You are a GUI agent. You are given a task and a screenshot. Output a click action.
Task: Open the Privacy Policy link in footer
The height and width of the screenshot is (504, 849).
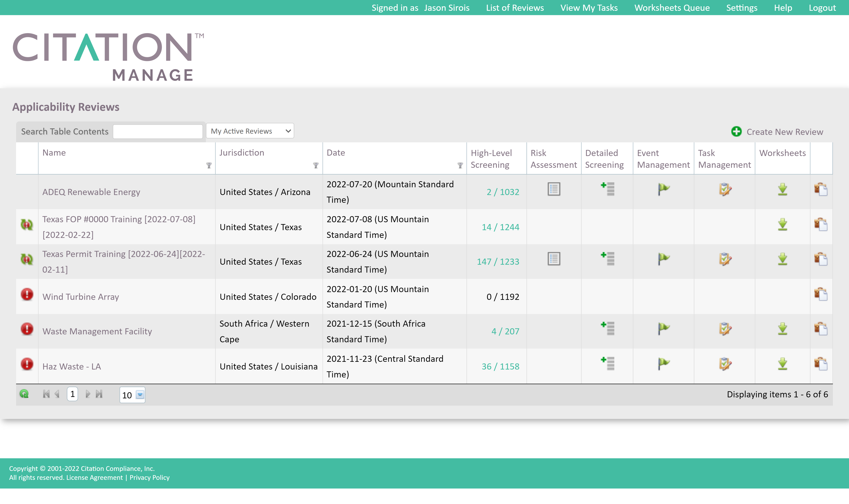tap(150, 478)
